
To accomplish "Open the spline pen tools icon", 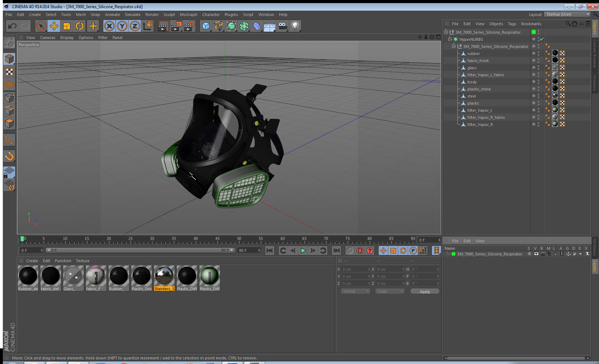I will click(x=219, y=26).
